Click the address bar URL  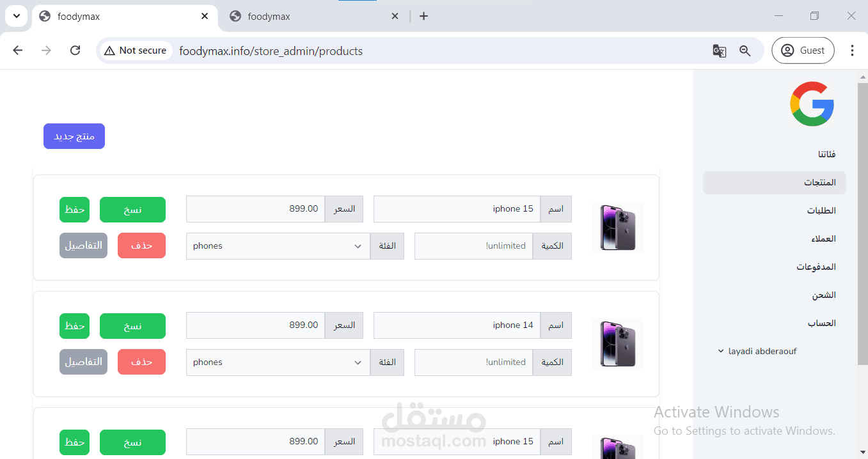click(271, 51)
